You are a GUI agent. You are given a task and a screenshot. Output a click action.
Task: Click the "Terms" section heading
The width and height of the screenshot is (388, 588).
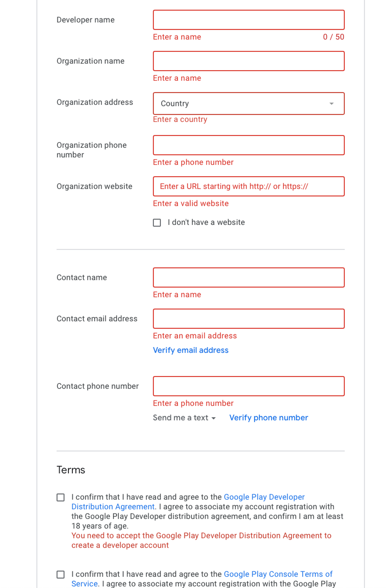tap(71, 470)
